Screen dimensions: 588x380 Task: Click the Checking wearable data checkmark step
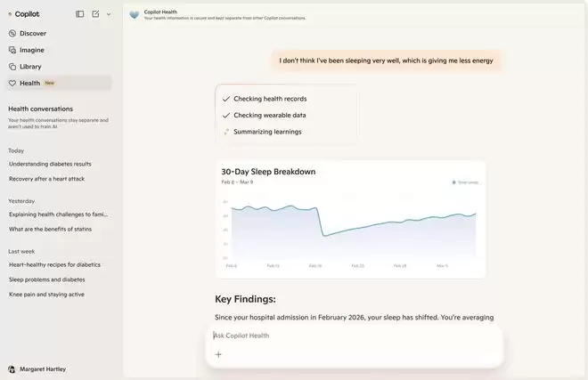click(x=226, y=115)
